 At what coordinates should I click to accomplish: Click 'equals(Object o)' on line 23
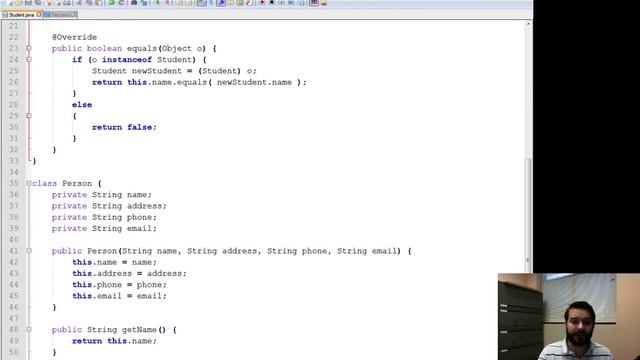click(166, 49)
